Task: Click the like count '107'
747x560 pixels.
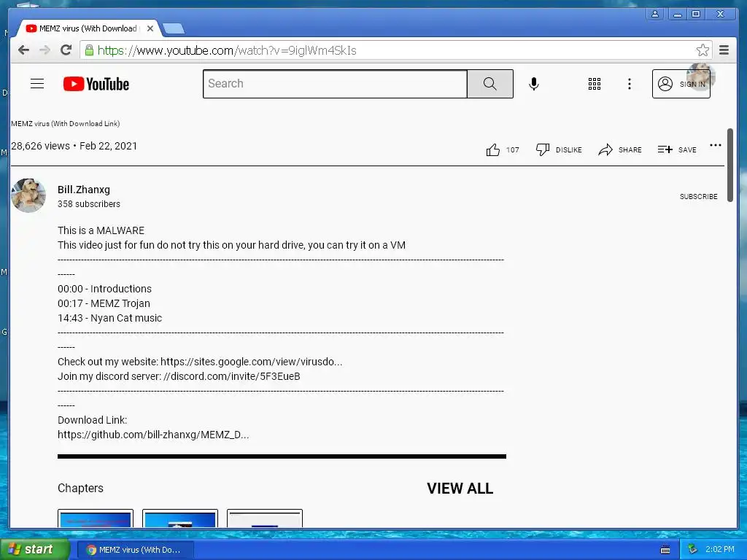Action: (x=513, y=149)
